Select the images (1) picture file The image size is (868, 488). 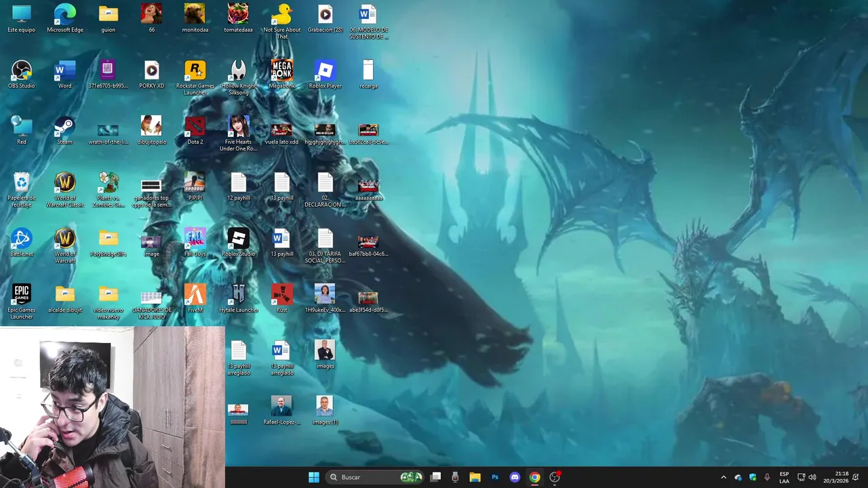coord(325,411)
